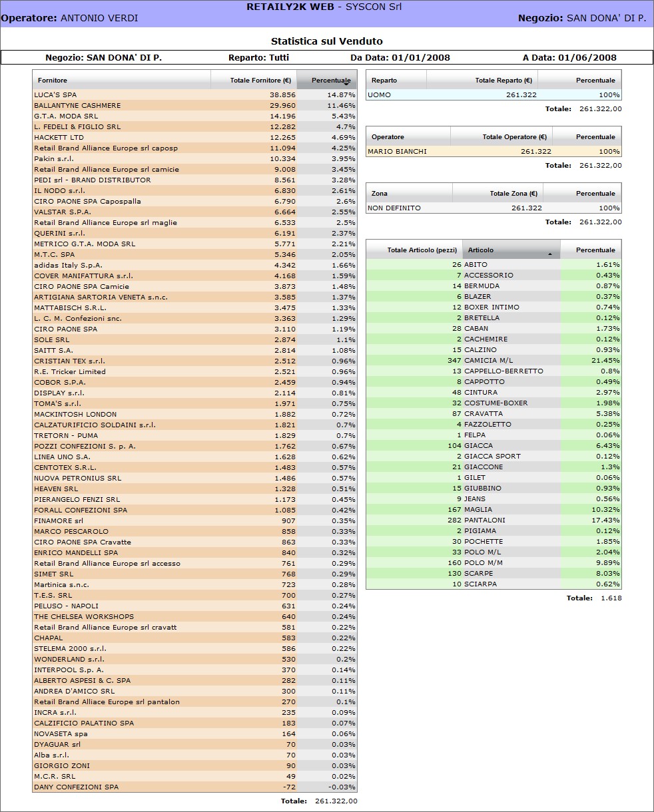The image size is (654, 812).
Task: Select the NON DEFINITO zone row
Action: [x=493, y=208]
